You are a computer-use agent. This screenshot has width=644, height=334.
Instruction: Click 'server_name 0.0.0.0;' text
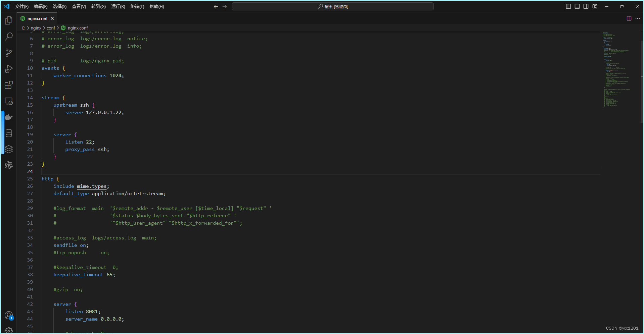(x=95, y=319)
